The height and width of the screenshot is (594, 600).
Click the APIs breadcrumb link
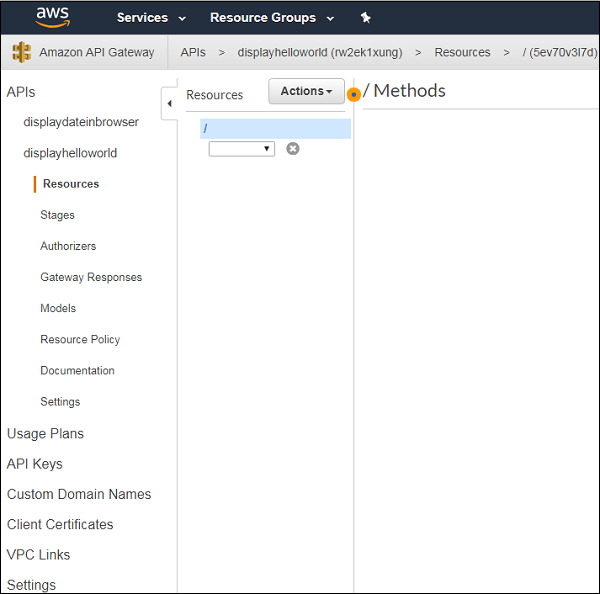(193, 52)
